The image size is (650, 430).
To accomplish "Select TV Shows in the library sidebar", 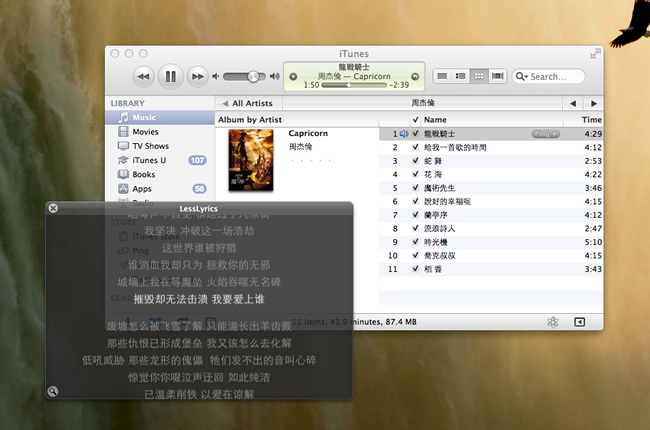I will (160, 146).
